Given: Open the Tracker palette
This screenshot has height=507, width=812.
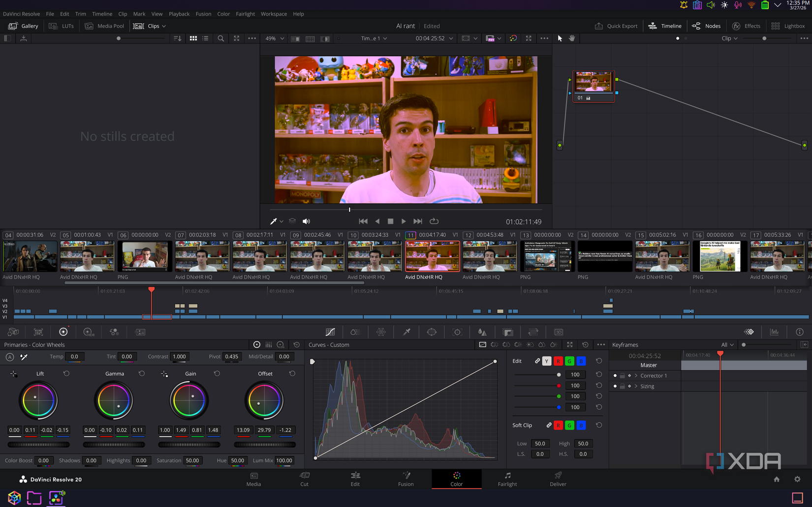Looking at the screenshot, I should tap(457, 331).
